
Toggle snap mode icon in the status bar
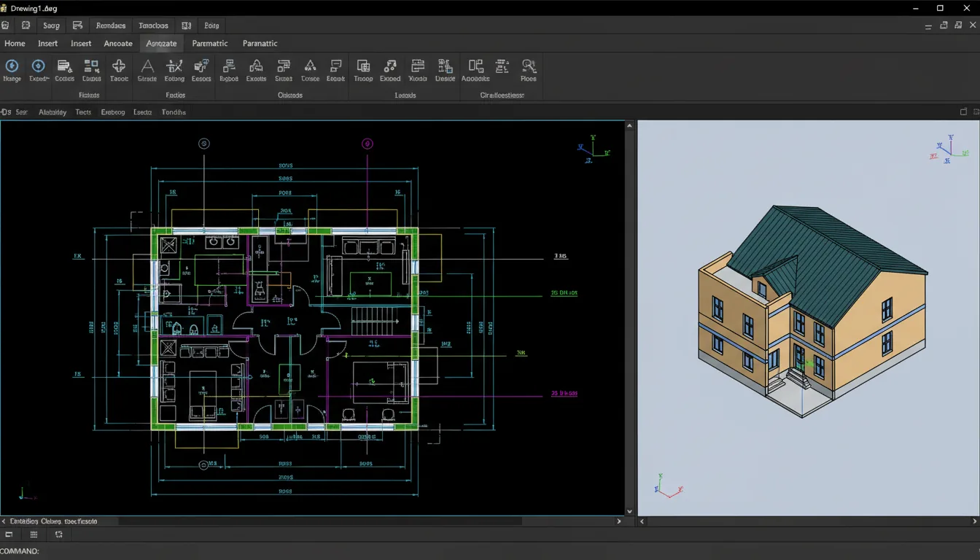pos(7,534)
